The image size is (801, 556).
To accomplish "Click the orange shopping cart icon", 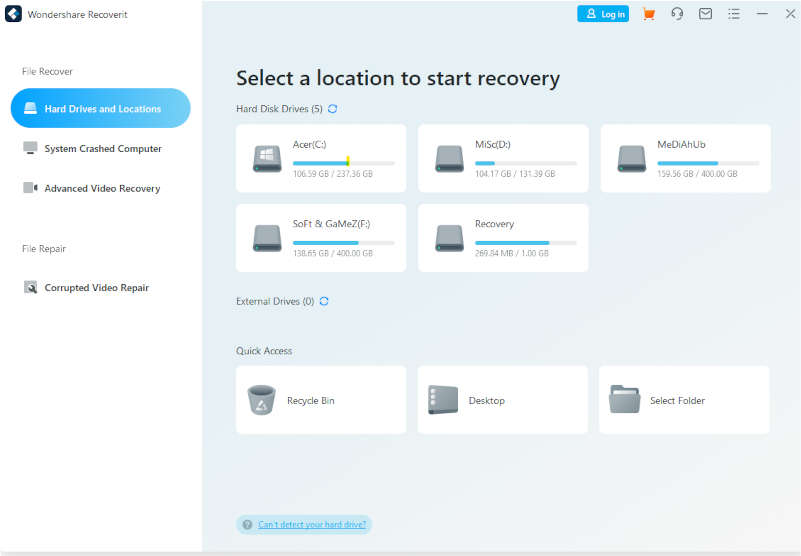I will 648,14.
